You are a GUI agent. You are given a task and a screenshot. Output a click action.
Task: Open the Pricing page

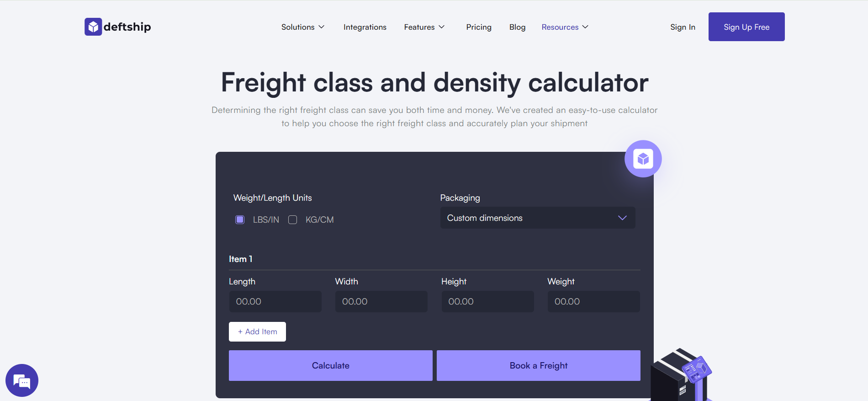(478, 27)
